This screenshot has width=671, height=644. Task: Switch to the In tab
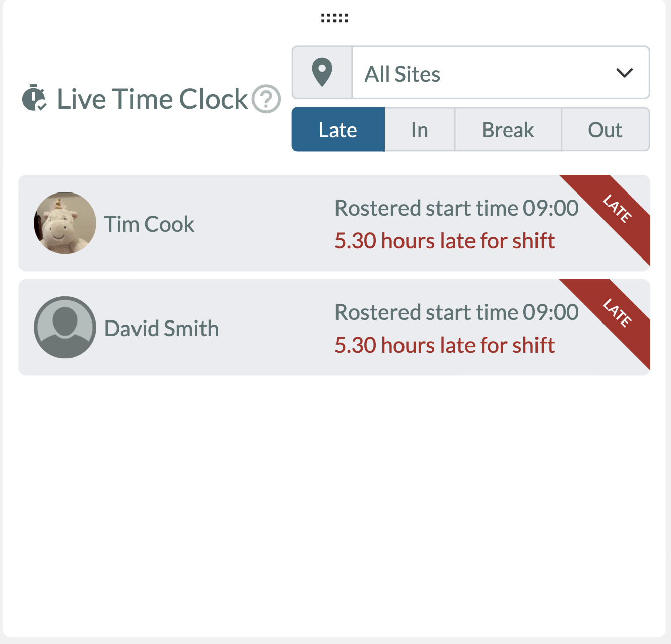pyautogui.click(x=420, y=130)
